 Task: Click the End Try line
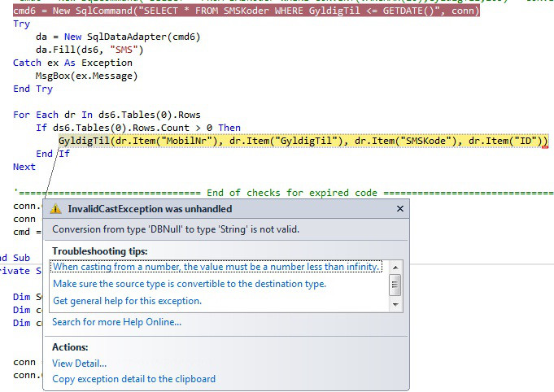pyautogui.click(x=33, y=89)
